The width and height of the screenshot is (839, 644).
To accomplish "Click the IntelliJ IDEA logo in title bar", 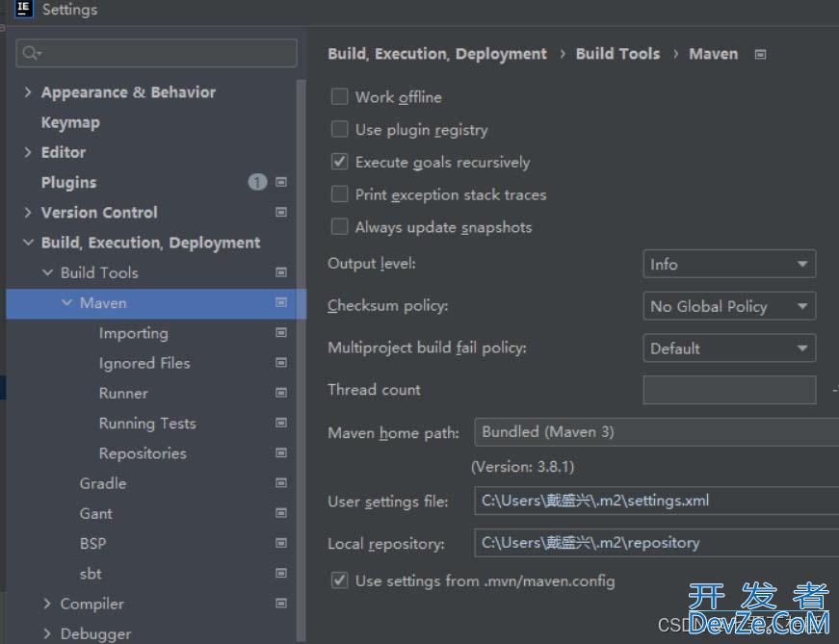I will coord(23,8).
